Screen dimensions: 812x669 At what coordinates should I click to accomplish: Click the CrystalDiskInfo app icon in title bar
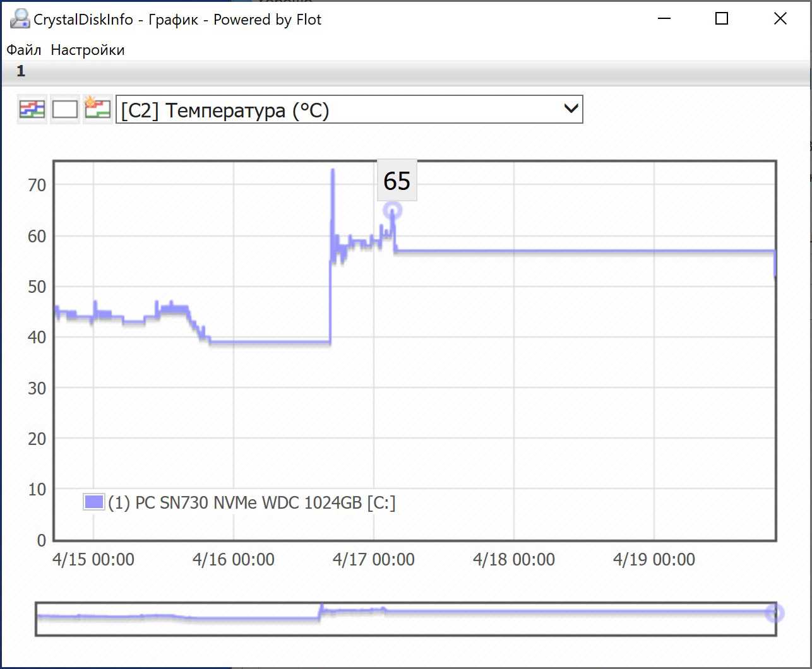pyautogui.click(x=20, y=19)
